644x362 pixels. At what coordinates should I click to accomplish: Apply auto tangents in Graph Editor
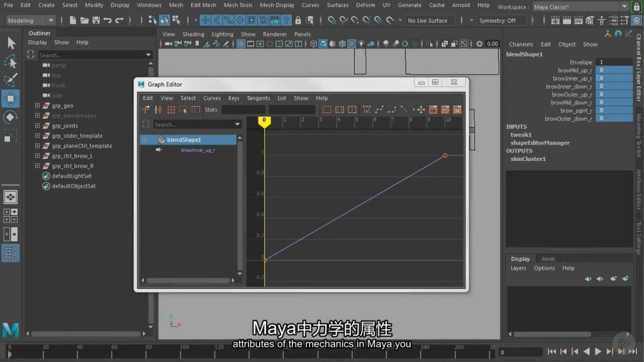coord(367,109)
